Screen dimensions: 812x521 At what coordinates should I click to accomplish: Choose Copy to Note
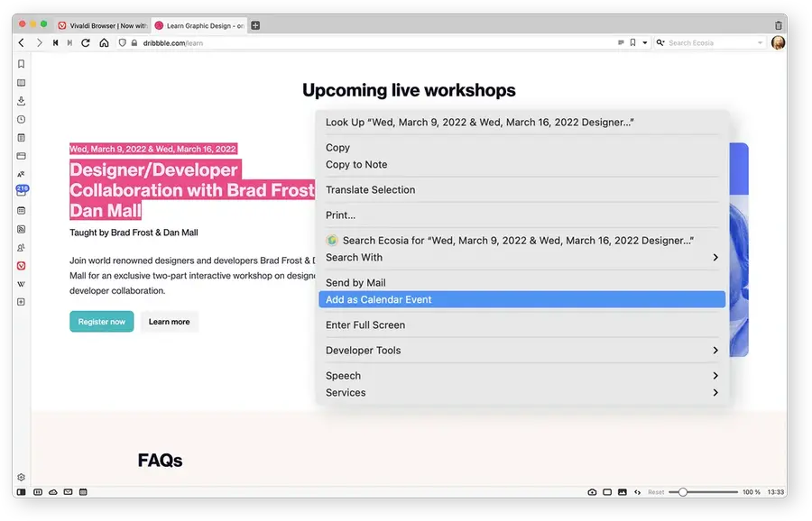522,165
